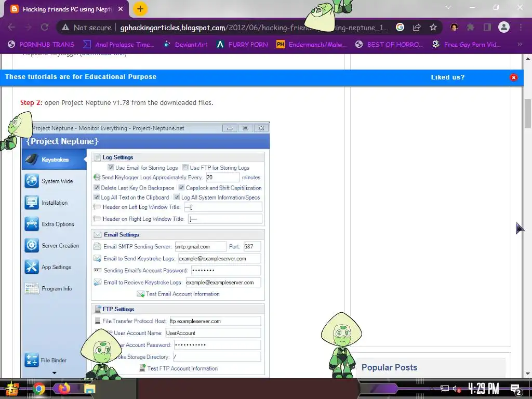Viewport: 532px width, 399px height.
Task: Click Keystrokes icon in Project Neptune sidebar
Action: 32,159
